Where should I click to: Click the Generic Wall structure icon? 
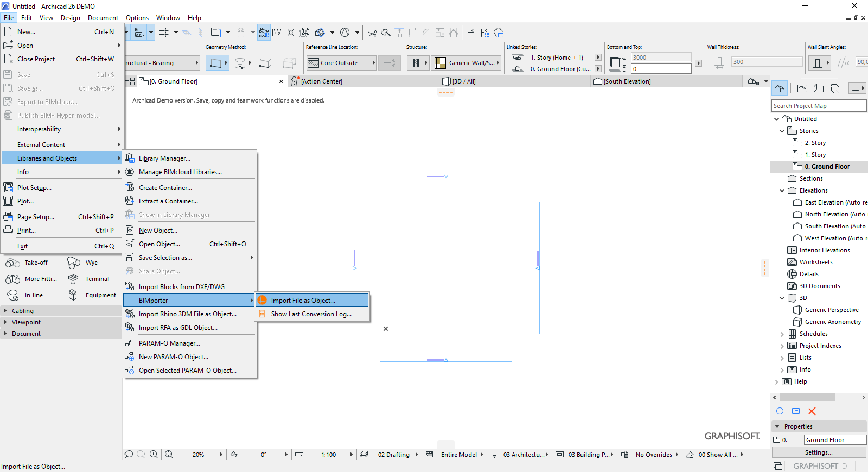click(441, 63)
